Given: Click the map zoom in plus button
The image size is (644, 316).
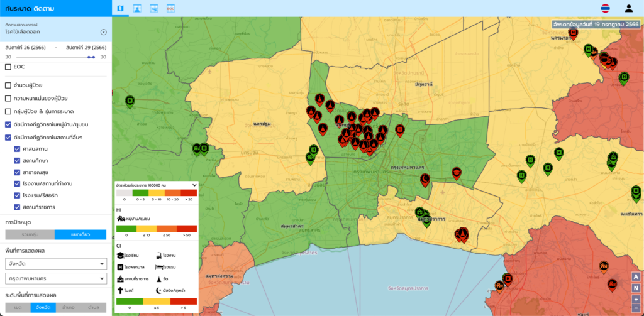Looking at the screenshot, I should [636, 299].
